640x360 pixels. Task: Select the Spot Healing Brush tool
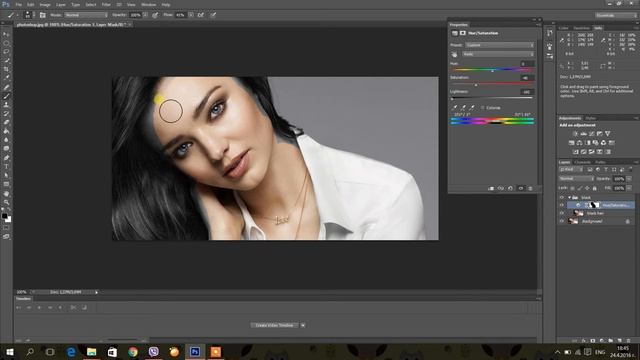(6, 87)
